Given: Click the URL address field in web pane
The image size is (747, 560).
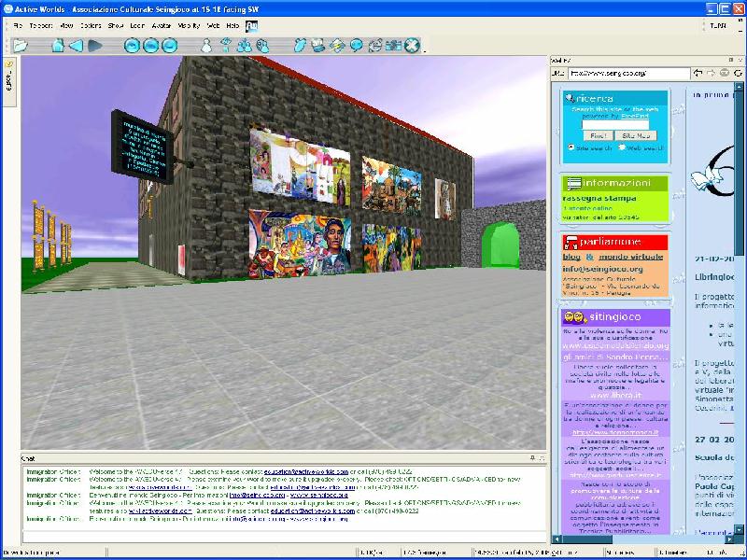Looking at the screenshot, I should click(628, 74).
